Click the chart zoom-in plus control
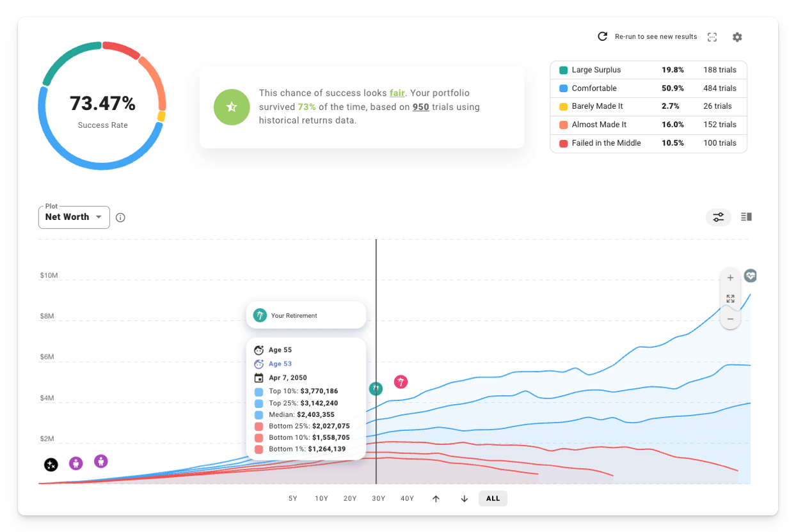 [x=730, y=278]
